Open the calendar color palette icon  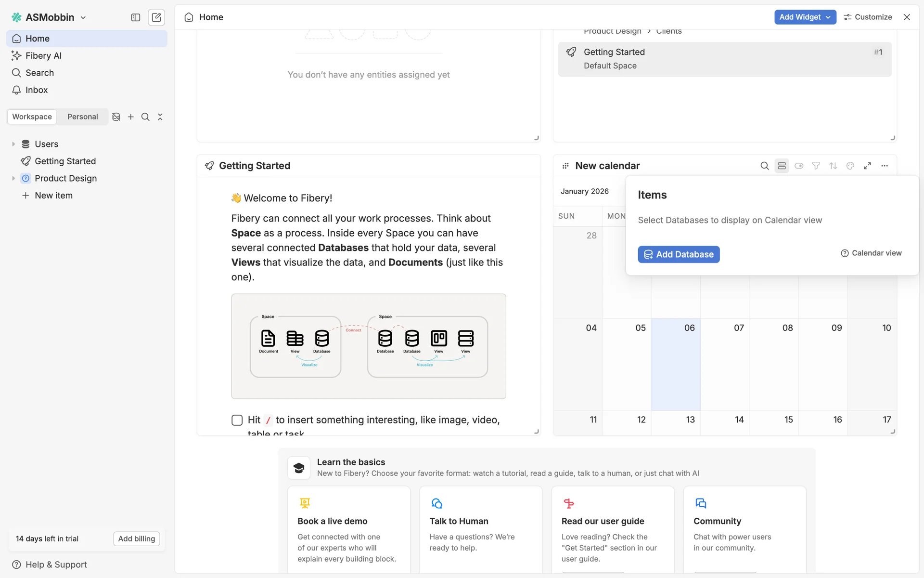[850, 166]
